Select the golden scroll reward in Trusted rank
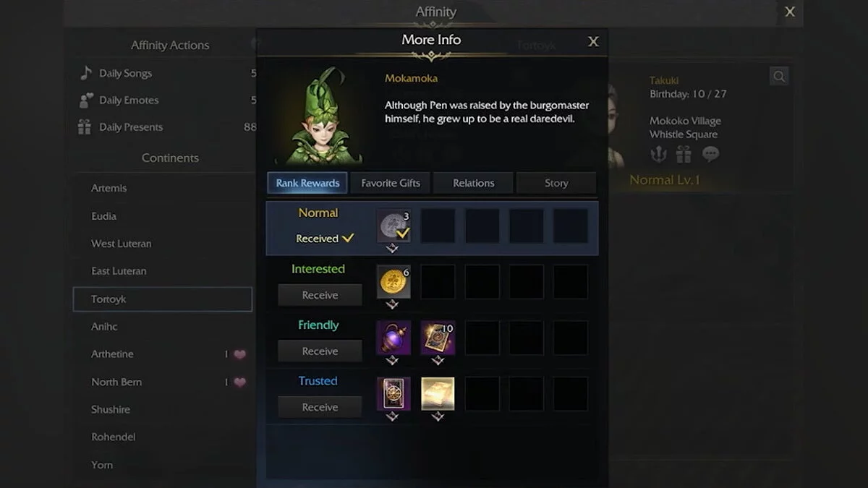Image resolution: width=868 pixels, height=488 pixels. click(x=438, y=394)
